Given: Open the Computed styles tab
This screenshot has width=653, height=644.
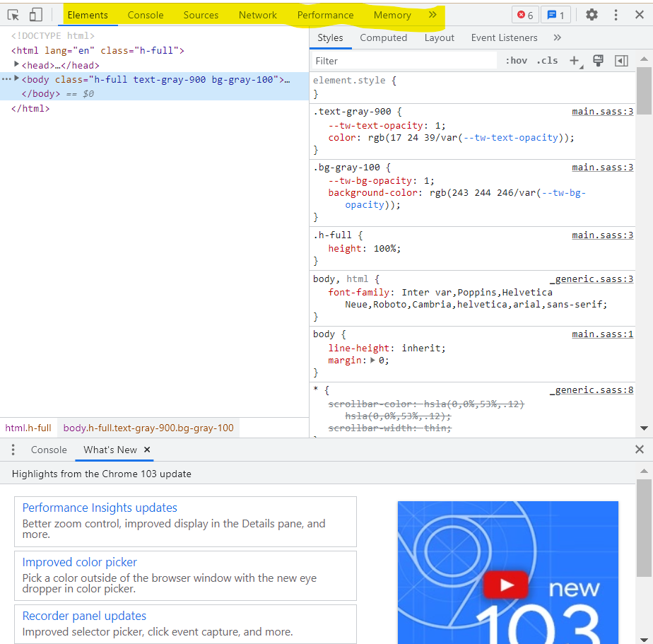Looking at the screenshot, I should tap(383, 38).
